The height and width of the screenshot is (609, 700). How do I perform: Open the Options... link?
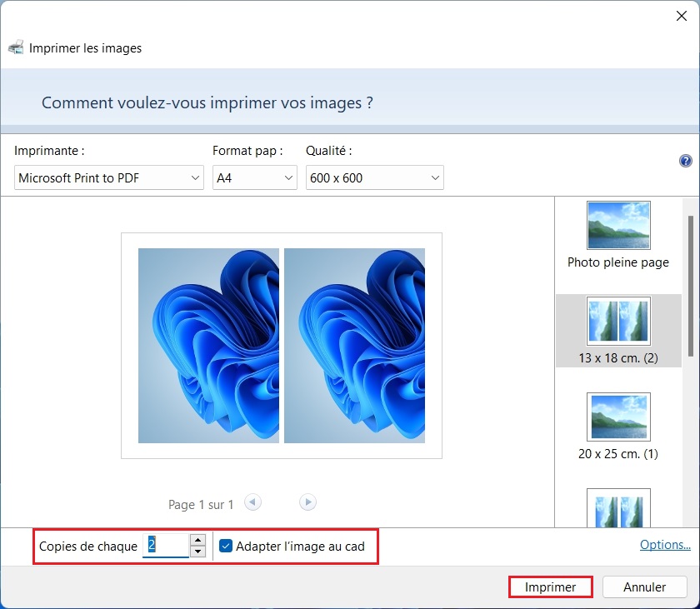click(665, 545)
